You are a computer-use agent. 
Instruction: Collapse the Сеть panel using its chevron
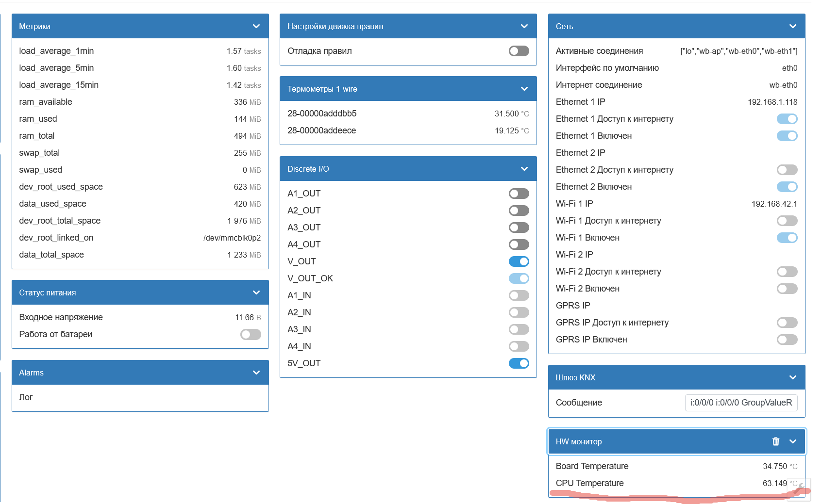coord(793,26)
